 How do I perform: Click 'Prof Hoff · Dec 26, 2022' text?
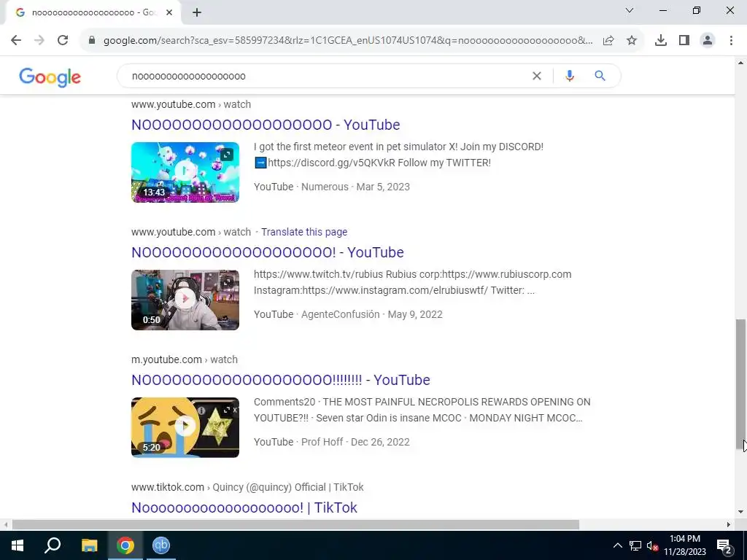click(355, 442)
